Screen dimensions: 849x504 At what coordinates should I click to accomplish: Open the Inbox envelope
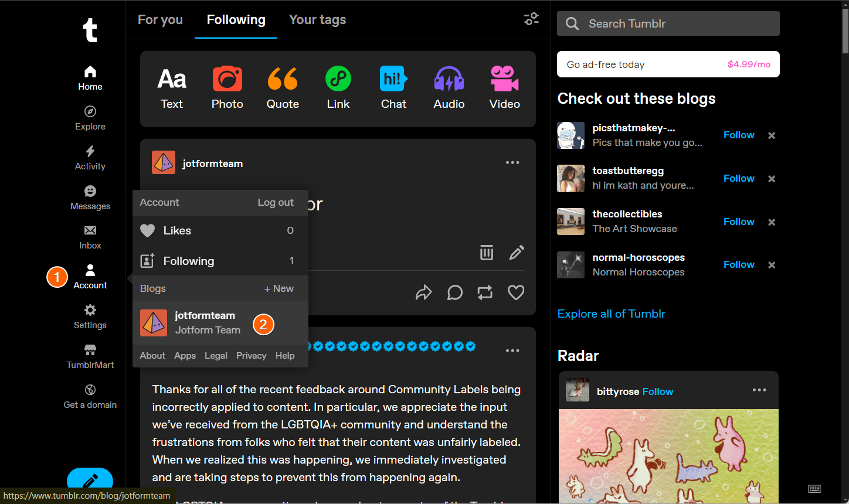tap(90, 230)
